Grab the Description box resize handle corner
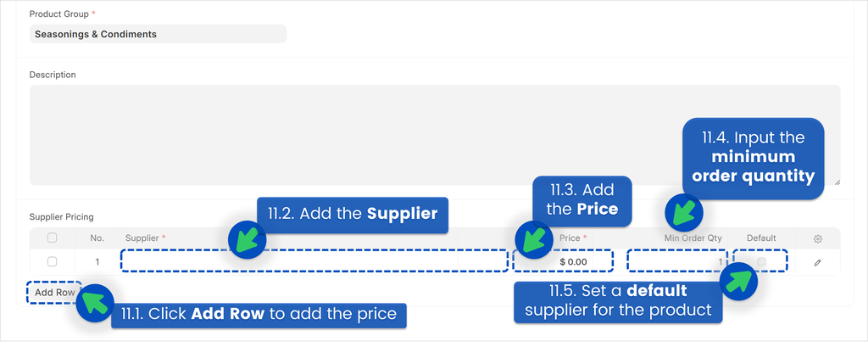868x347 pixels. (x=837, y=182)
